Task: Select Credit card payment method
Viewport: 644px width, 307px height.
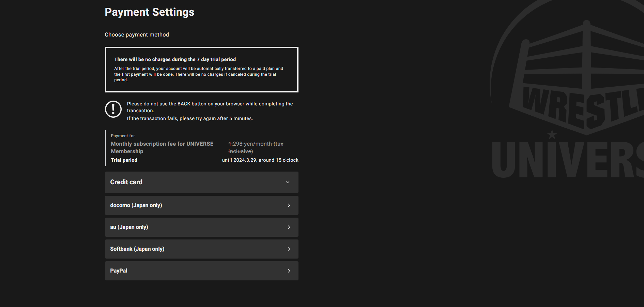Action: (126, 182)
